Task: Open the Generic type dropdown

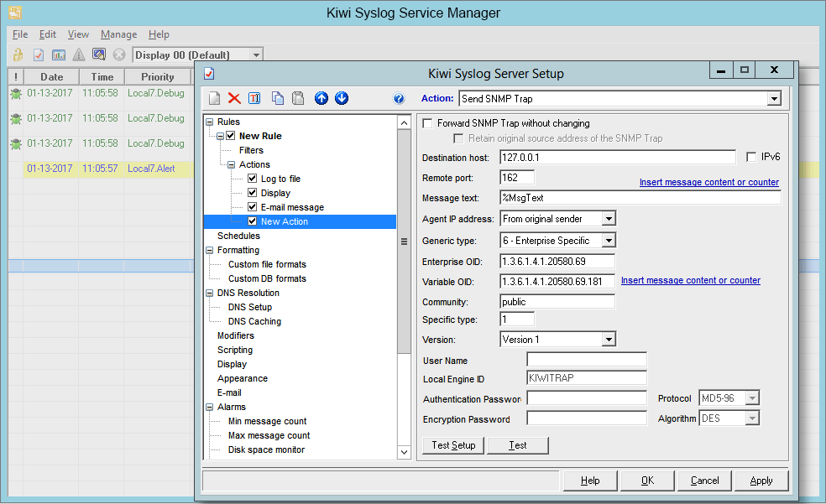Action: click(609, 241)
